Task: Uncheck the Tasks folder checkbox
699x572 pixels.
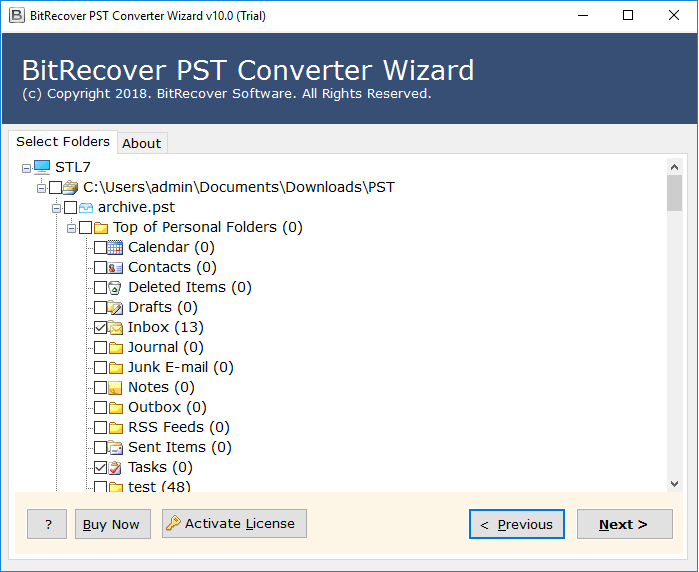Action: (x=100, y=468)
